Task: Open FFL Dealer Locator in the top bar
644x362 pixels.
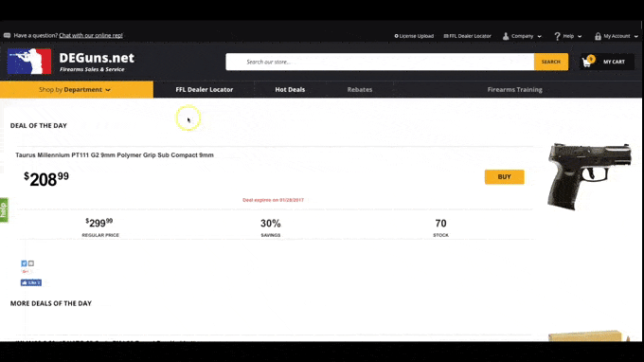Action: (x=468, y=36)
